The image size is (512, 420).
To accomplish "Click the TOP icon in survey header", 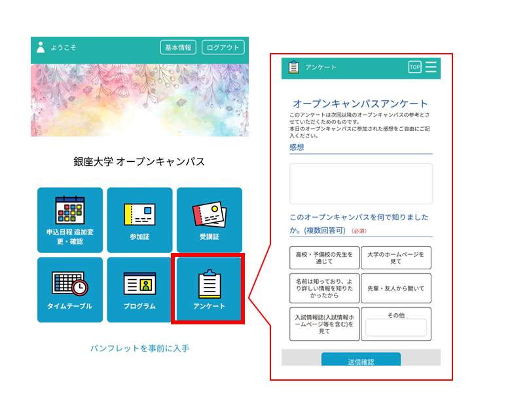I will click(414, 67).
